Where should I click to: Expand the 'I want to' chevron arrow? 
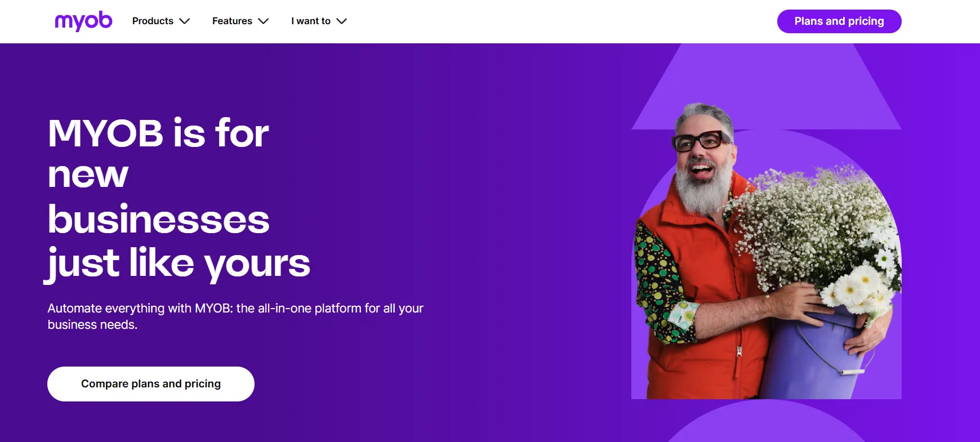(341, 21)
